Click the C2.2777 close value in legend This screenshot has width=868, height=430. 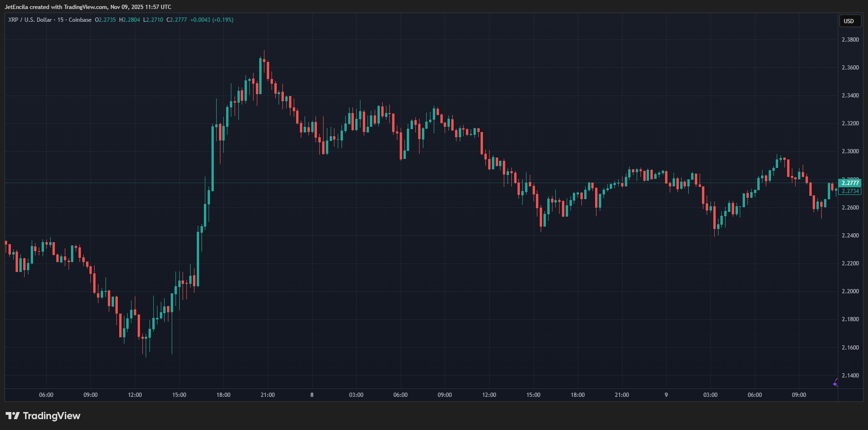177,20
